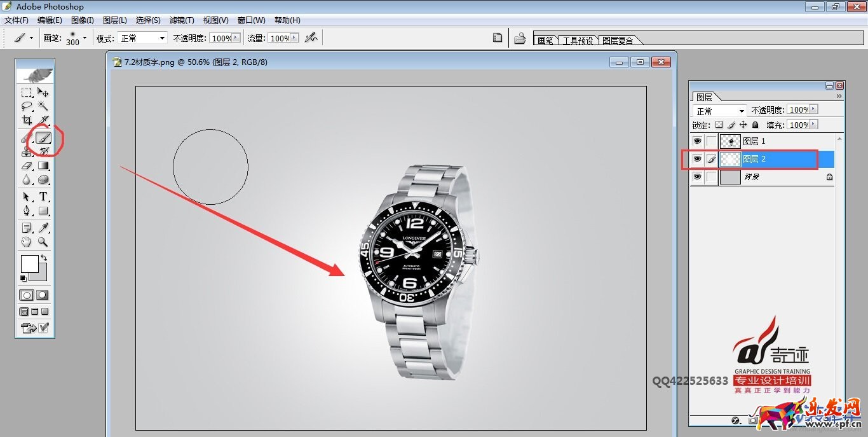
Task: Enable airbrush mode in options bar
Action: [311, 38]
